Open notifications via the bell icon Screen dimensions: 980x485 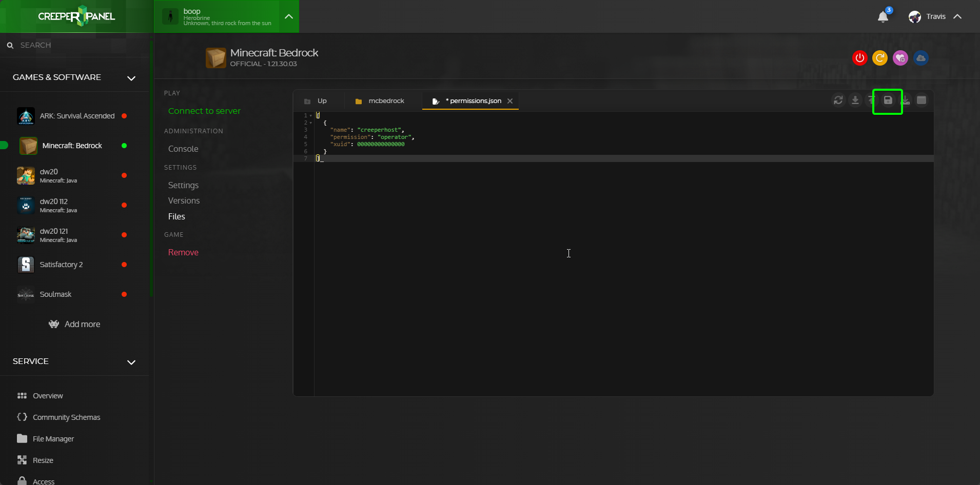click(x=883, y=17)
